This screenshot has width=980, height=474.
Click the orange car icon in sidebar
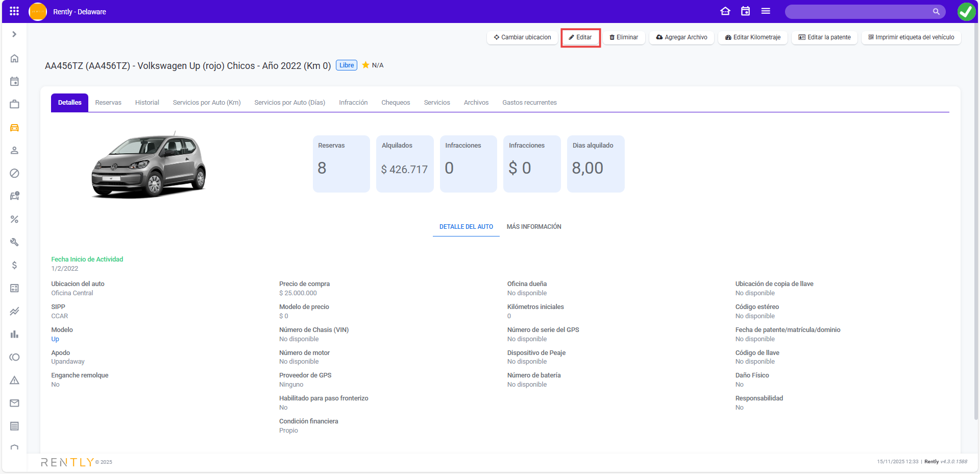14,128
